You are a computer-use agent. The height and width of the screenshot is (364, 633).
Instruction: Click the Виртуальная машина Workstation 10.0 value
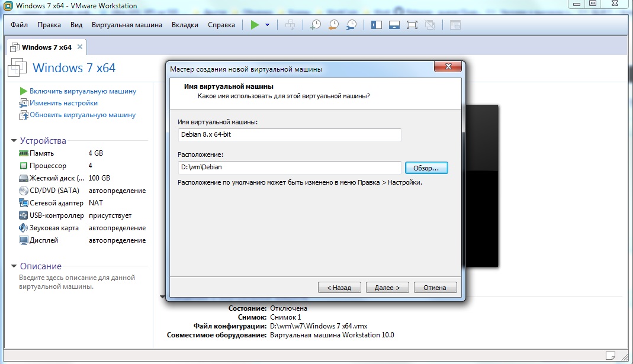(x=332, y=335)
